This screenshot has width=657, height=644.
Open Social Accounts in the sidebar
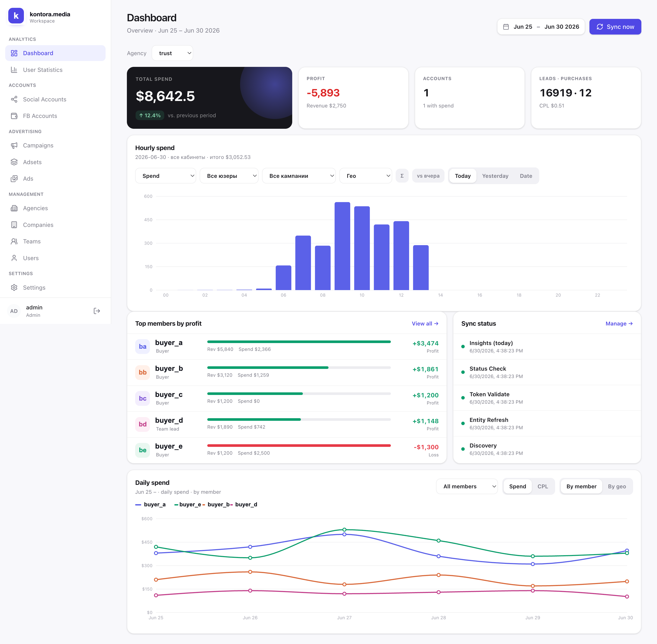tap(56, 99)
